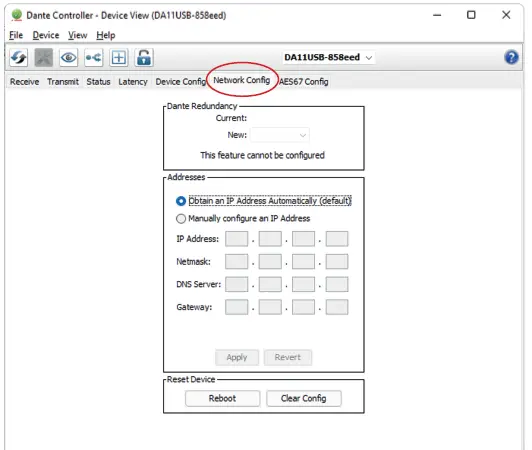Viewport: 532px width, 450px height.
Task: Click the padlock device lock icon
Action: pos(144,57)
